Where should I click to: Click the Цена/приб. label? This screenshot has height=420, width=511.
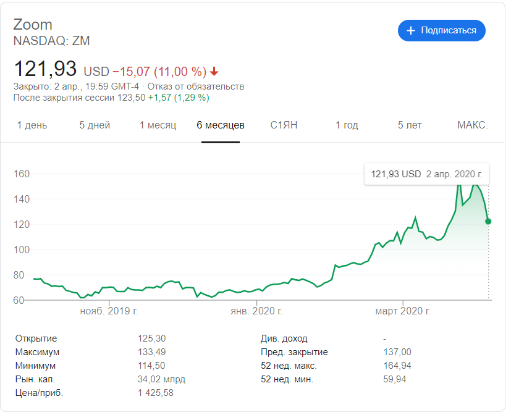(x=39, y=393)
